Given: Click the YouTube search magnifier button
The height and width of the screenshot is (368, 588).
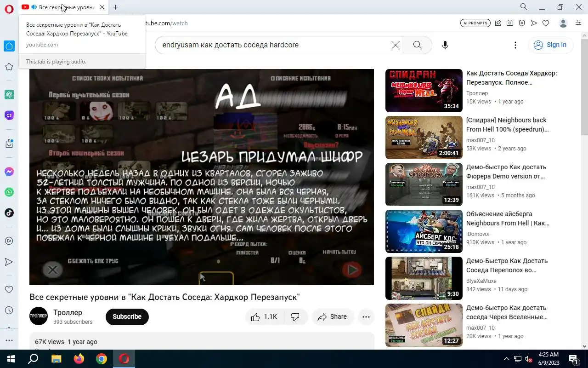Looking at the screenshot, I should (x=417, y=45).
